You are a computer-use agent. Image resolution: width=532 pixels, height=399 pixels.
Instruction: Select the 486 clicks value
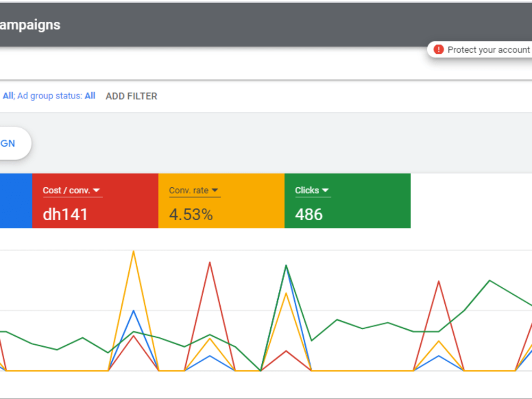tap(309, 214)
